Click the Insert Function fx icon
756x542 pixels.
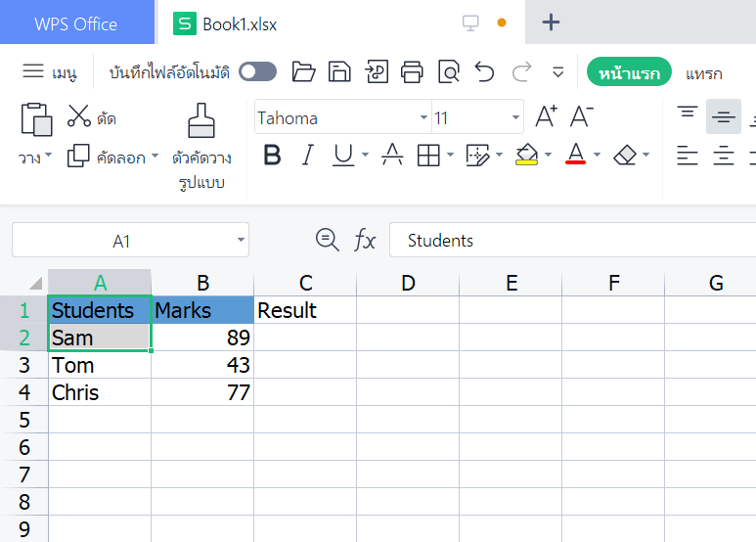point(365,241)
